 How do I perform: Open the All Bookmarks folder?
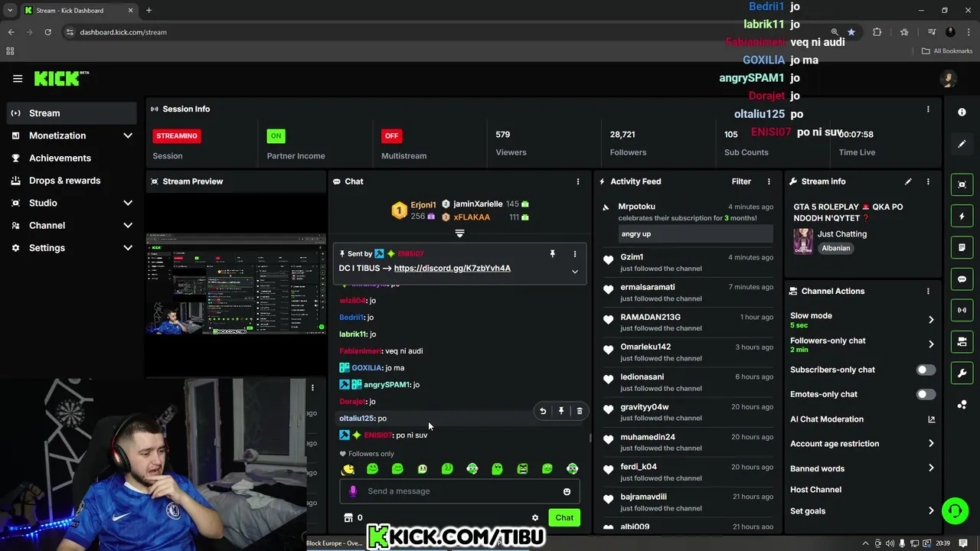(x=947, y=51)
